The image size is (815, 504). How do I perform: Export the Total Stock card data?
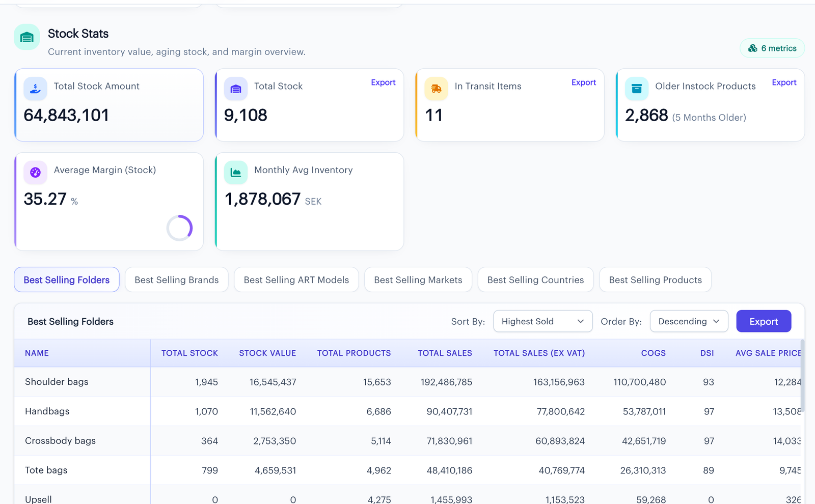[383, 82]
